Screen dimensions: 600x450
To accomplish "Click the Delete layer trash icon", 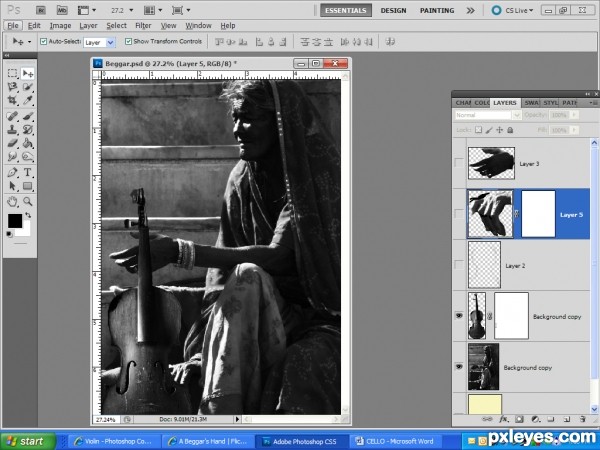I will coord(583,419).
